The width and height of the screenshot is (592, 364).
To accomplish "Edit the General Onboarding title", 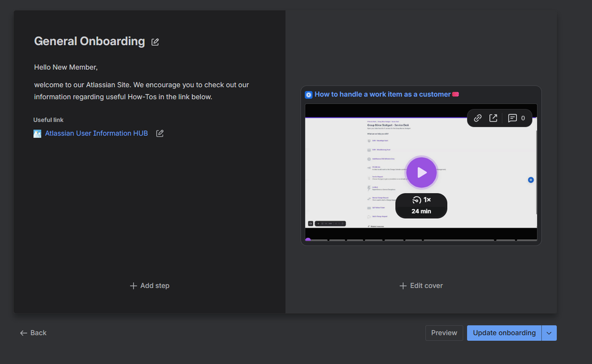I will pyautogui.click(x=155, y=41).
